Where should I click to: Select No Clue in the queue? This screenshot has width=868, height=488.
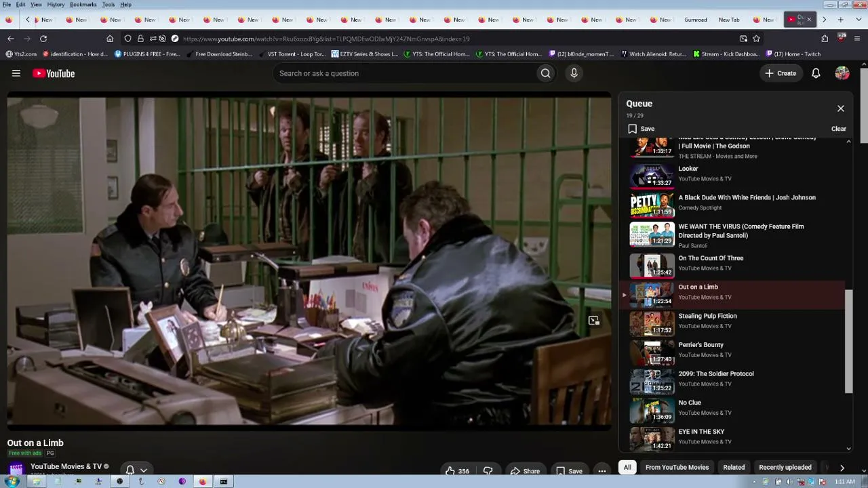pyautogui.click(x=690, y=403)
